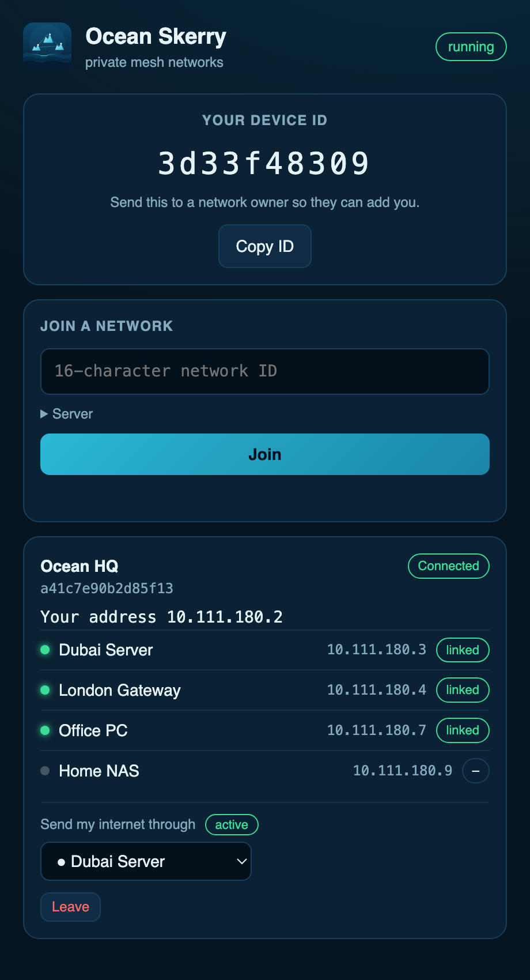Select IP address 10.111.180.4

pos(377,690)
